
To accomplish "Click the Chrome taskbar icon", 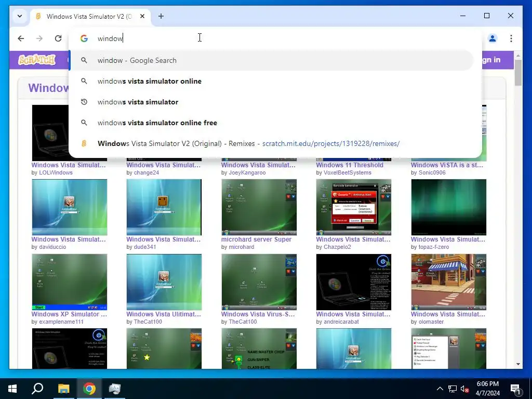I will tap(89, 389).
